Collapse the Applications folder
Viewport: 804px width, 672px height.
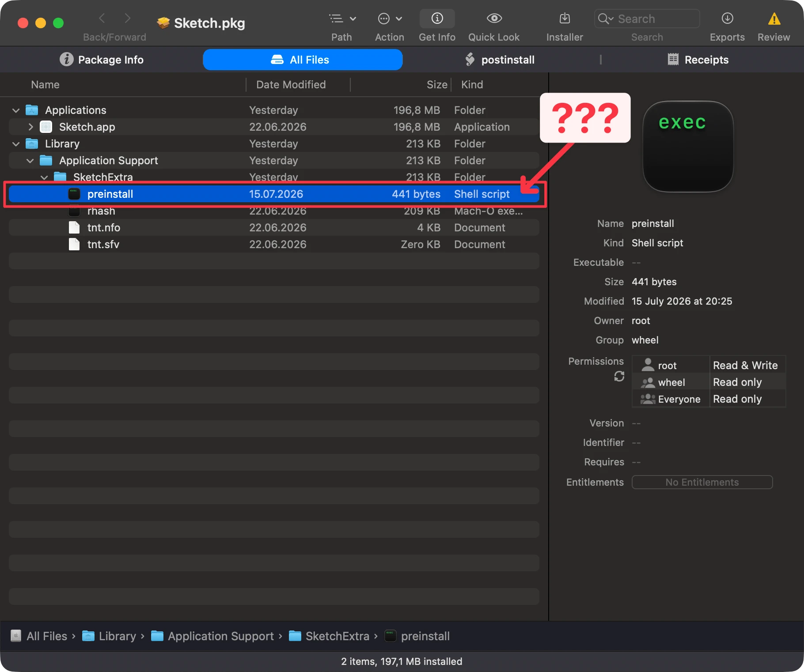tap(16, 110)
